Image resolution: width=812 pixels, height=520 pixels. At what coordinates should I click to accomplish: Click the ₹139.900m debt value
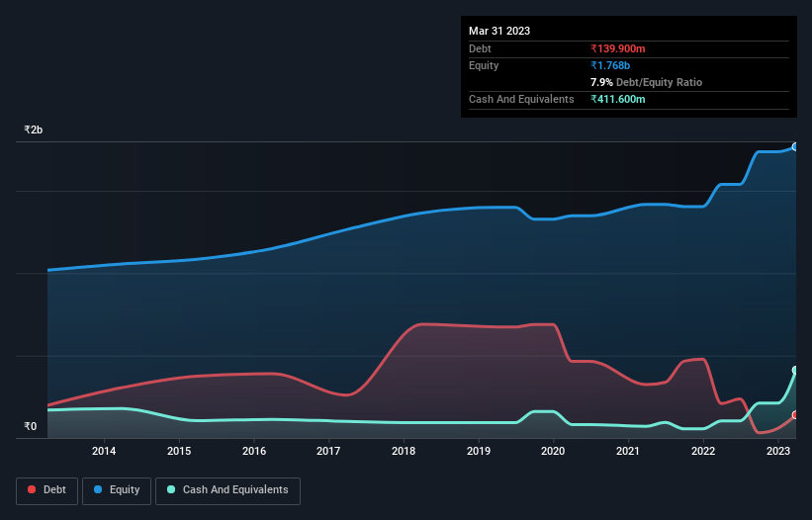click(618, 48)
